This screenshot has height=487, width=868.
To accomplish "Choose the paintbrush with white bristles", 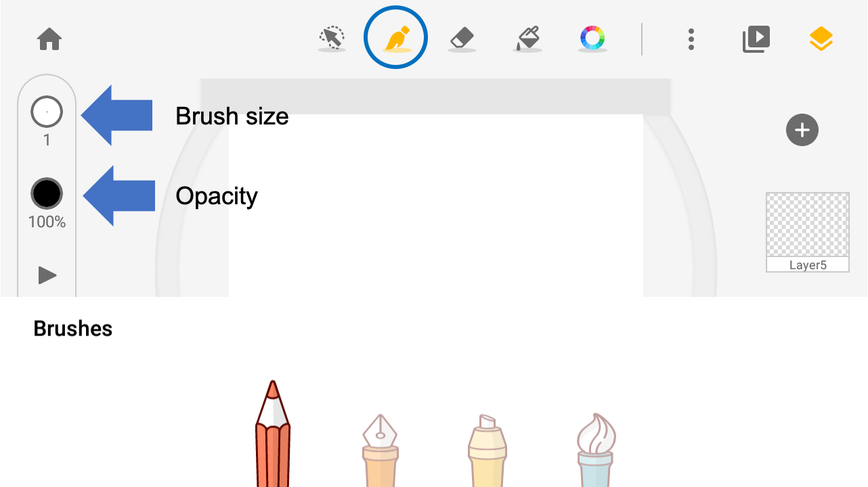I will point(596,450).
